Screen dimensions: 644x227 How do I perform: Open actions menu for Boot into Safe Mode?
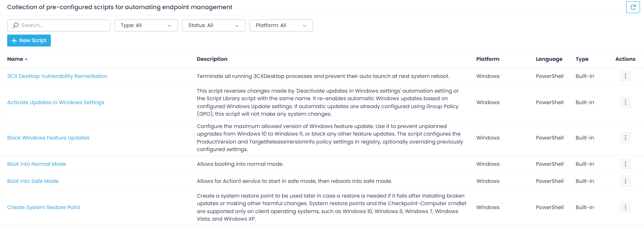tap(625, 181)
